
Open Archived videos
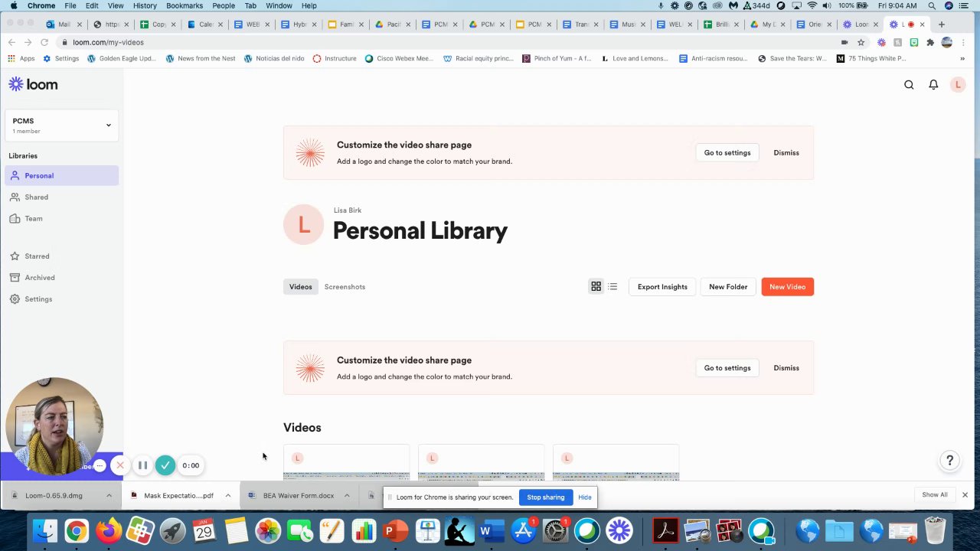(61, 277)
